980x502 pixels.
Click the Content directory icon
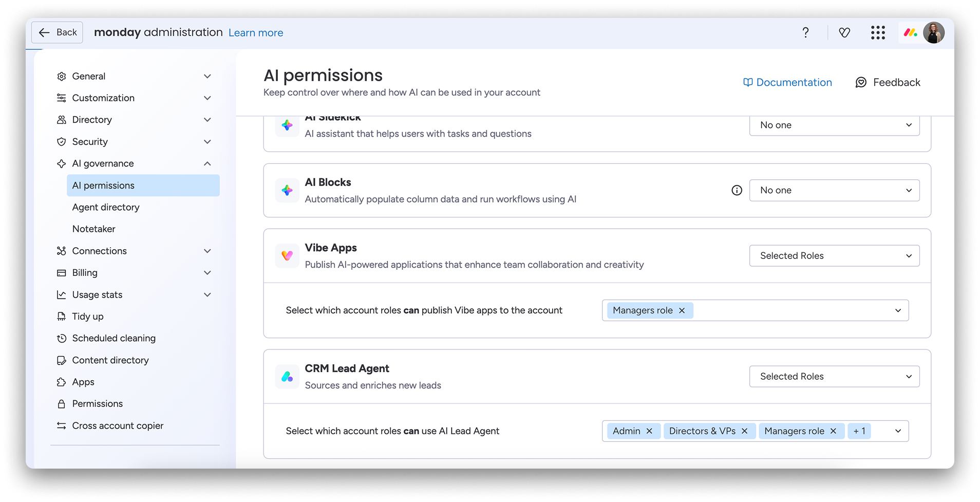pos(62,360)
